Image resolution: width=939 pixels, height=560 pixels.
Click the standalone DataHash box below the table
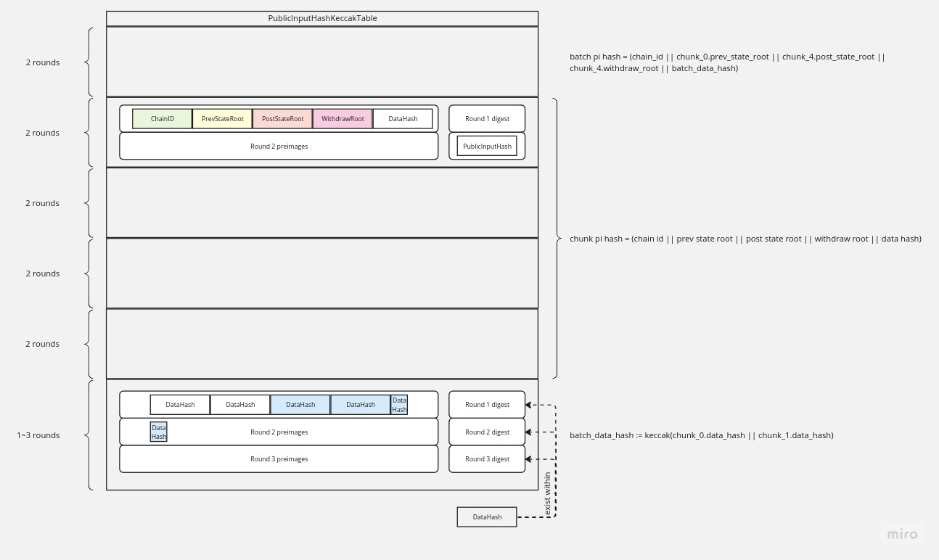click(487, 517)
